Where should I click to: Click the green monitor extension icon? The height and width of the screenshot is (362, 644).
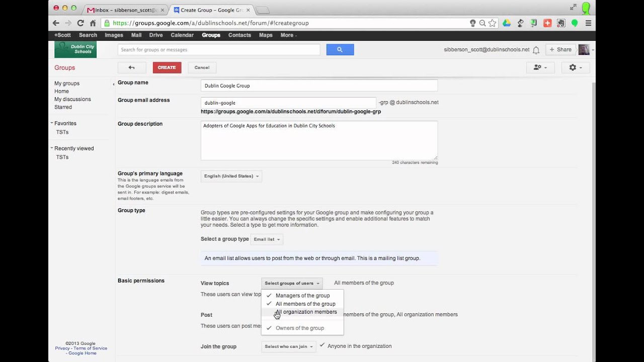pyautogui.click(x=534, y=23)
